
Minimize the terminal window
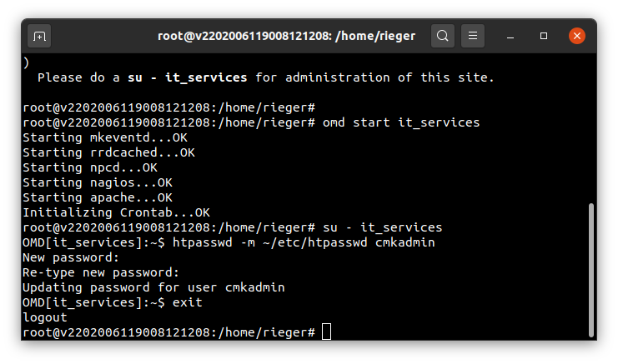point(510,36)
